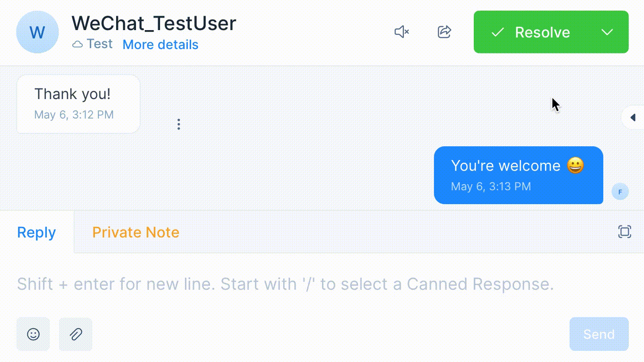Click the "Thank you!" message bubble

coord(78,104)
